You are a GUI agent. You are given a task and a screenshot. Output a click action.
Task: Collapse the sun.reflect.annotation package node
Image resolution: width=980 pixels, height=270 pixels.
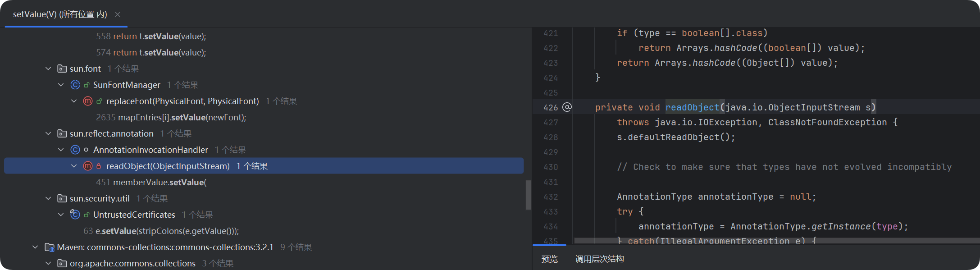tap(48, 133)
